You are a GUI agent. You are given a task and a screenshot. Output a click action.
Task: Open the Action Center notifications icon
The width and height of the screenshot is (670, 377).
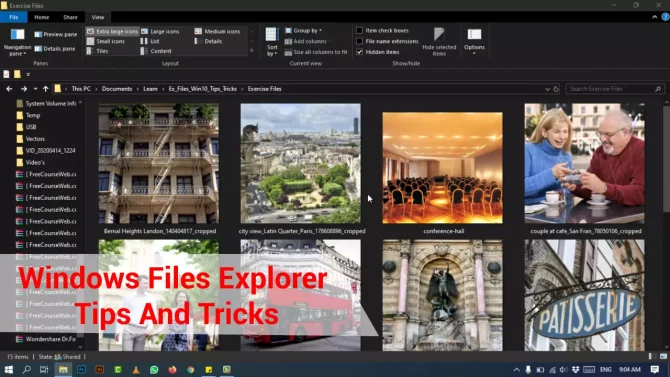[655, 369]
